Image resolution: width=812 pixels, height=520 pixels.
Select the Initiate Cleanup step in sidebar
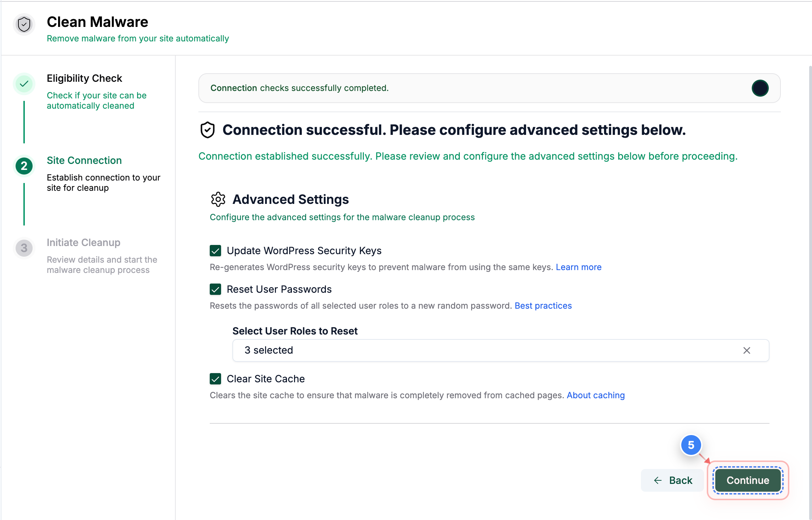84,242
